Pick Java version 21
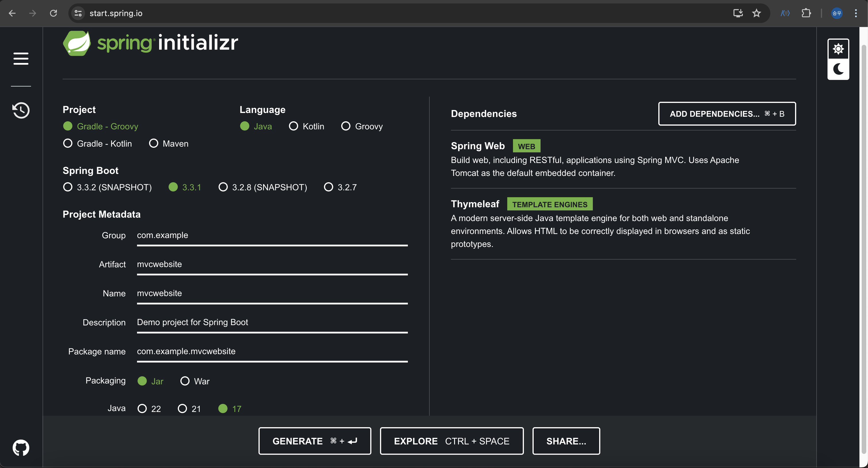Viewport: 868px width, 468px height. [x=182, y=409]
